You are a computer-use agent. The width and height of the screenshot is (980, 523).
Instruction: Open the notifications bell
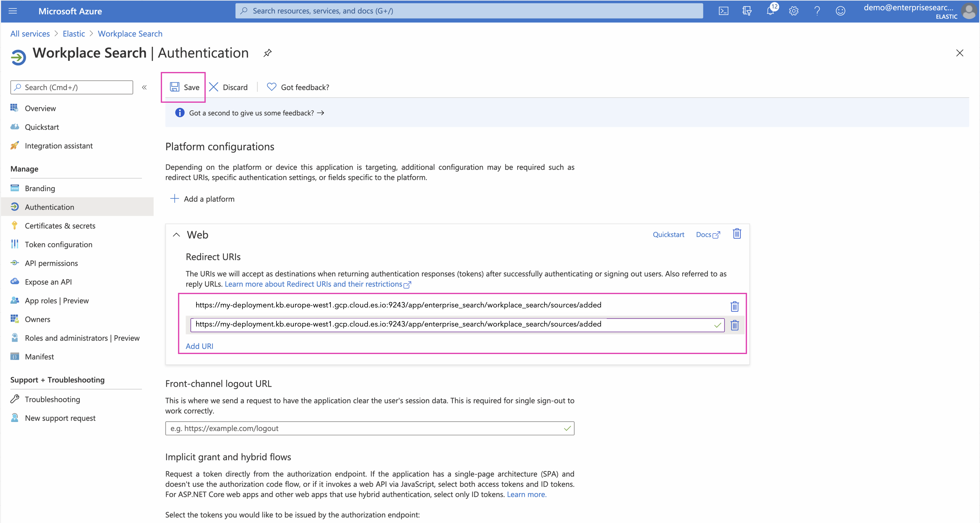pos(770,11)
